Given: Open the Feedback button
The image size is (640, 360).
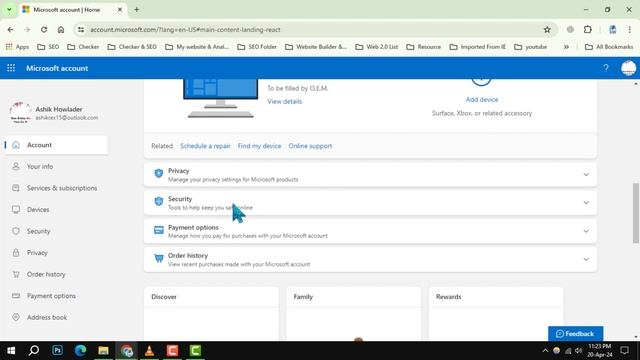Looking at the screenshot, I should pyautogui.click(x=576, y=333).
